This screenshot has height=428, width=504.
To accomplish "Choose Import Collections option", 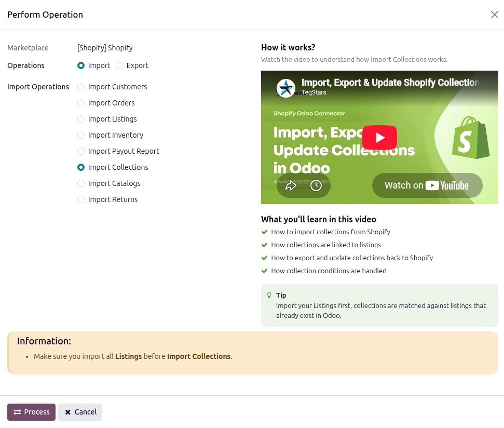I will pos(81,167).
